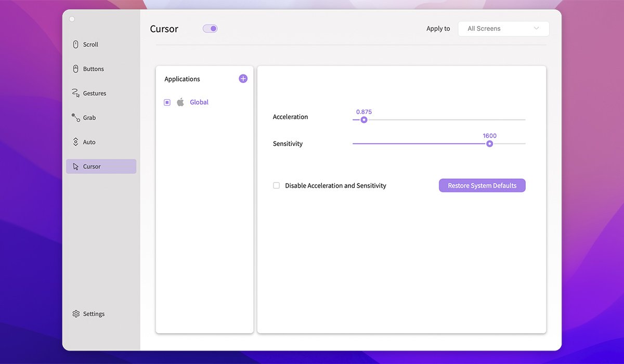This screenshot has width=624, height=364.
Task: Click the Grab icon in sidebar
Action: pyautogui.click(x=76, y=118)
